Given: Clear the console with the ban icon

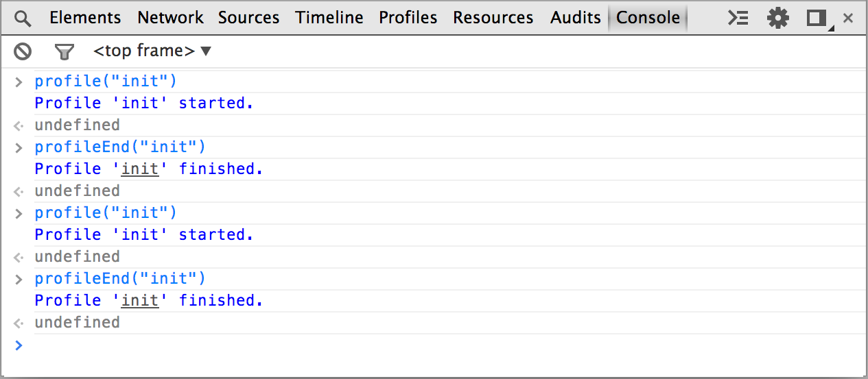Looking at the screenshot, I should 23,51.
